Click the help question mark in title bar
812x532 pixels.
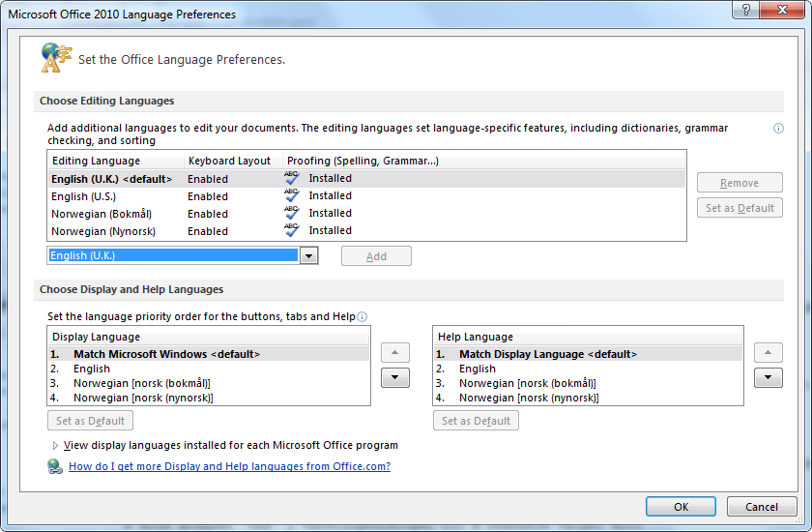744,12
